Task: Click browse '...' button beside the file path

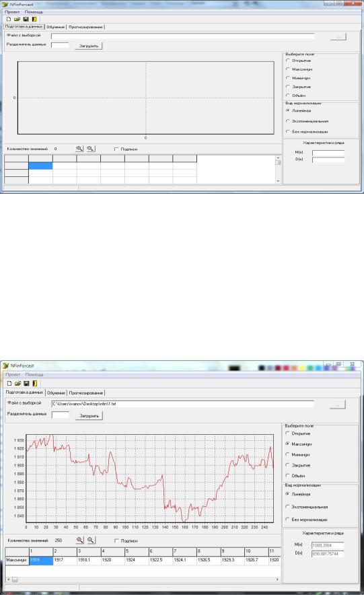Action: click(x=338, y=405)
